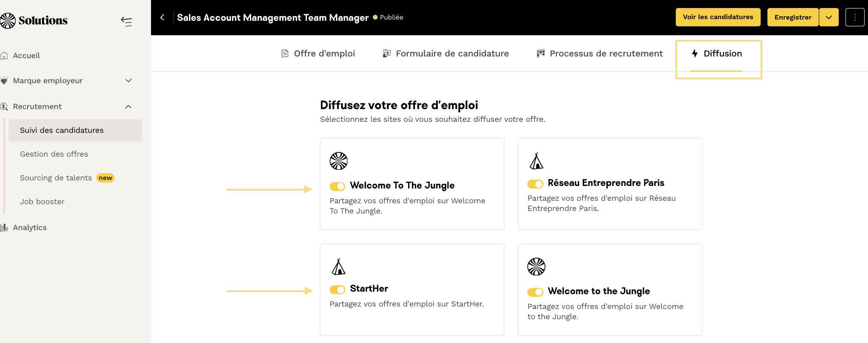Click the back arrow in header
This screenshot has width=868, height=343.
click(x=162, y=17)
